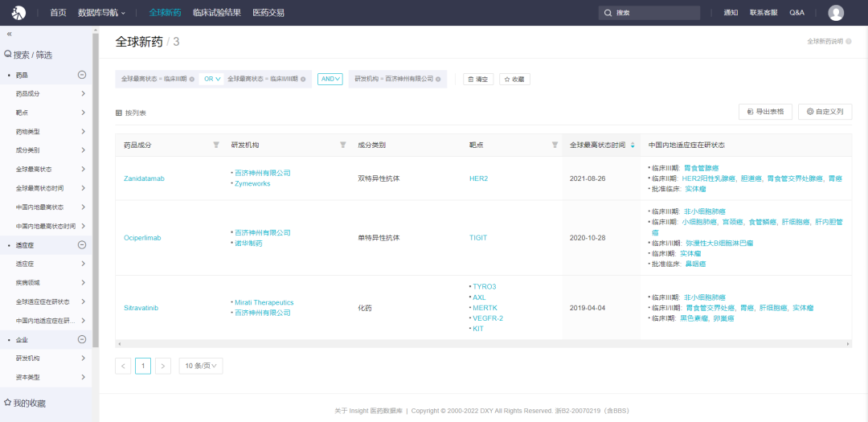Screen dimensions: 868x422
Task: Click the info icon beside 全球新药说明
Action: [849, 41]
